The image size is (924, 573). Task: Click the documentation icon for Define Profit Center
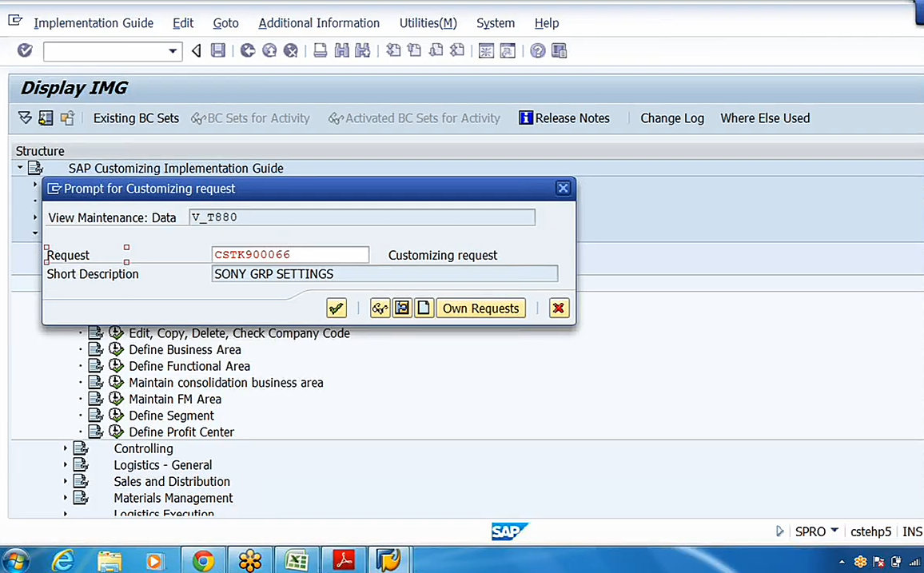tap(96, 432)
